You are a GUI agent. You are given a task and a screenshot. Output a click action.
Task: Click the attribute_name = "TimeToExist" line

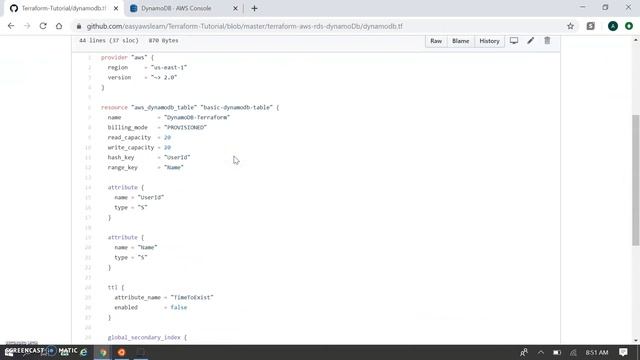164,298
